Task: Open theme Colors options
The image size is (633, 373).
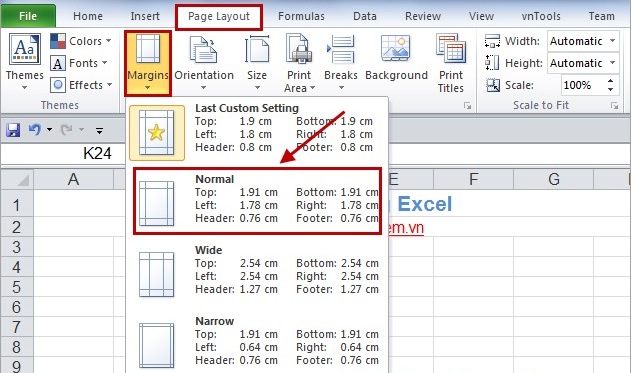Action: 81,41
